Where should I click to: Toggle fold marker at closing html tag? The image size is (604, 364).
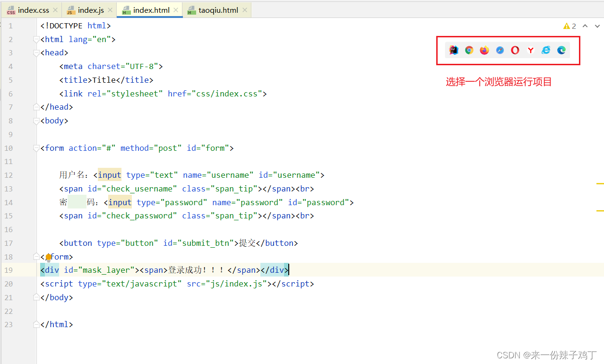[x=36, y=325]
